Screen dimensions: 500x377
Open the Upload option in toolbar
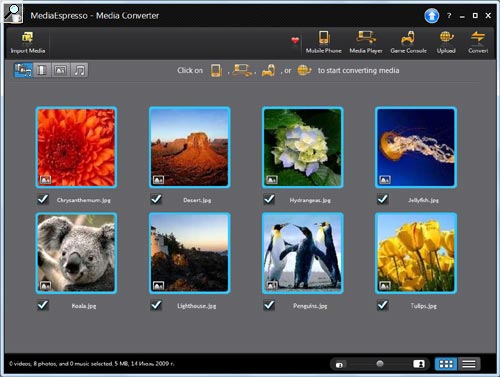point(446,42)
